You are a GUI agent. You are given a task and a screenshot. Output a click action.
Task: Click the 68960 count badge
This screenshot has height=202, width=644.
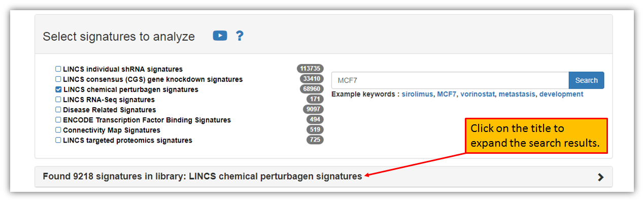(312, 89)
